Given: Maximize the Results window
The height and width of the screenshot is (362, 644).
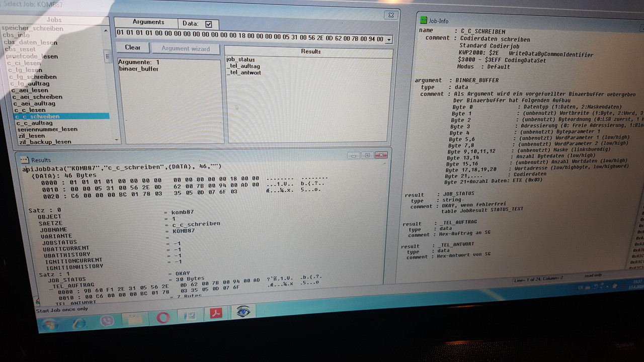Looking at the screenshot, I should (367, 155).
